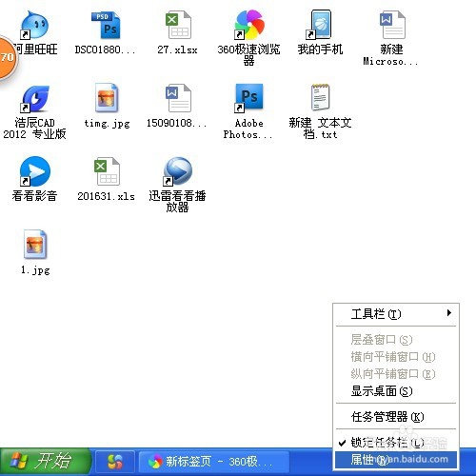Select the 15090108 Word document icon
The width and height of the screenshot is (476, 476).
click(178, 98)
